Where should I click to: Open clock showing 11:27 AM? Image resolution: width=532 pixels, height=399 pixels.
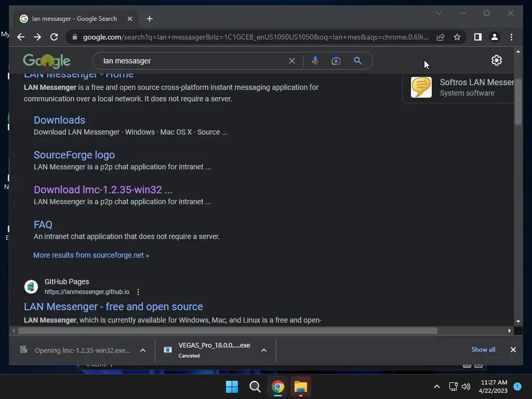click(494, 387)
